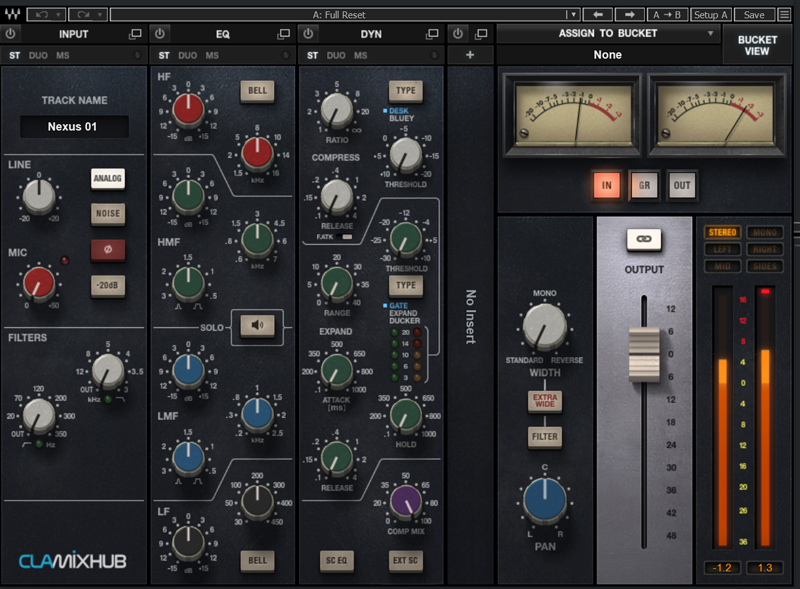This screenshot has width=800, height=589.
Task: Load next preset with right arrow
Action: (629, 14)
